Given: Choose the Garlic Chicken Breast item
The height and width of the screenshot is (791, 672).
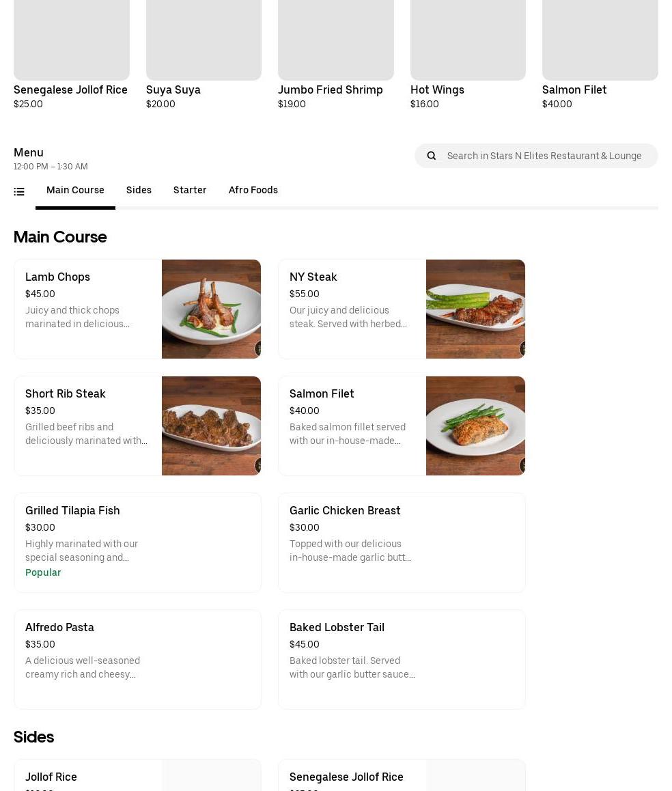Looking at the screenshot, I should (402, 542).
